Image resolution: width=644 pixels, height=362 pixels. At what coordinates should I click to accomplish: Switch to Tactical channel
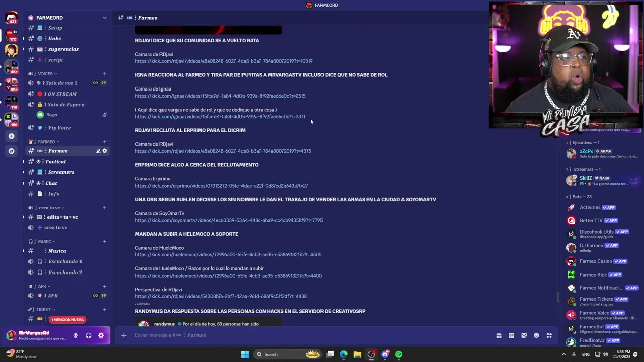[x=66, y=162]
